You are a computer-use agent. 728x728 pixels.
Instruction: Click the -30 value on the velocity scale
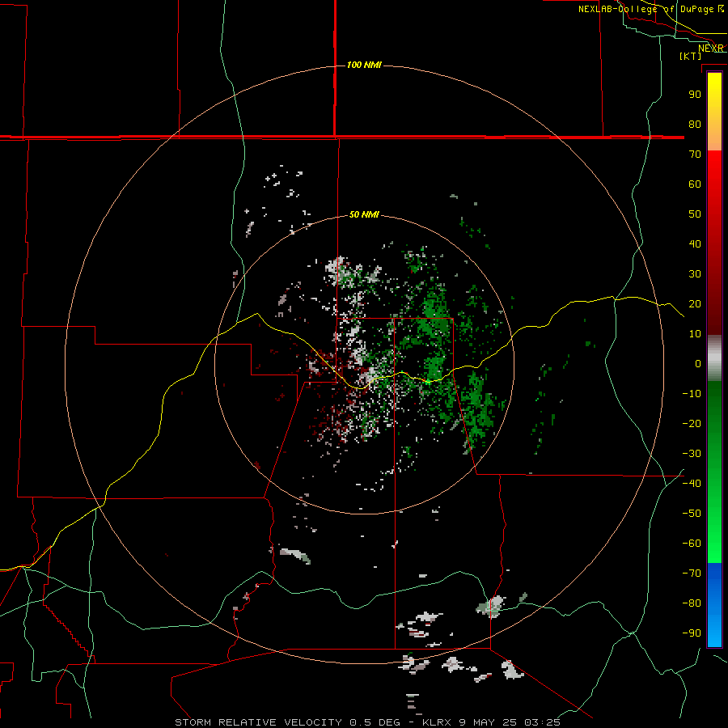692,454
